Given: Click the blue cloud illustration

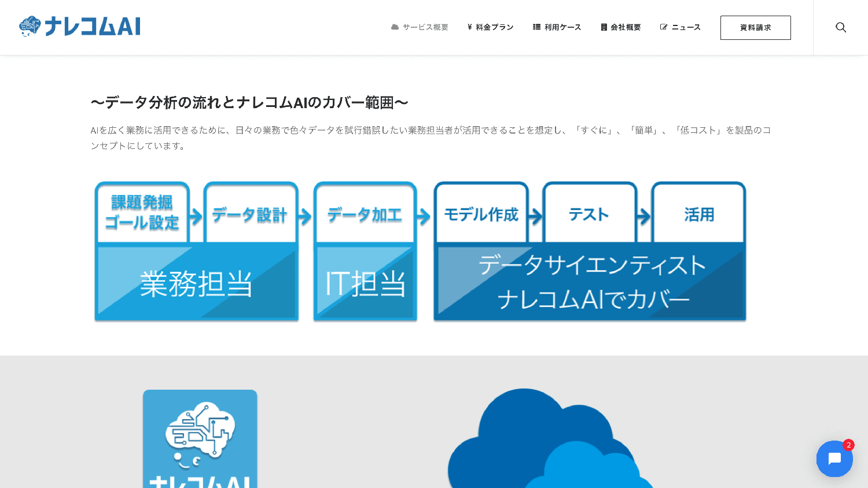Looking at the screenshot, I should 550,439.
